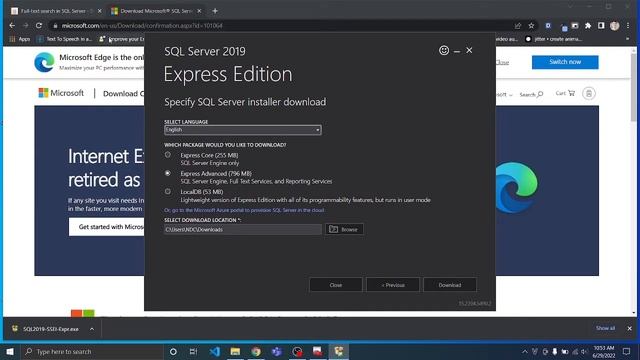The height and width of the screenshot is (360, 640).
Task: Click the Windows taskbar search box
Action: pyautogui.click(x=92, y=351)
